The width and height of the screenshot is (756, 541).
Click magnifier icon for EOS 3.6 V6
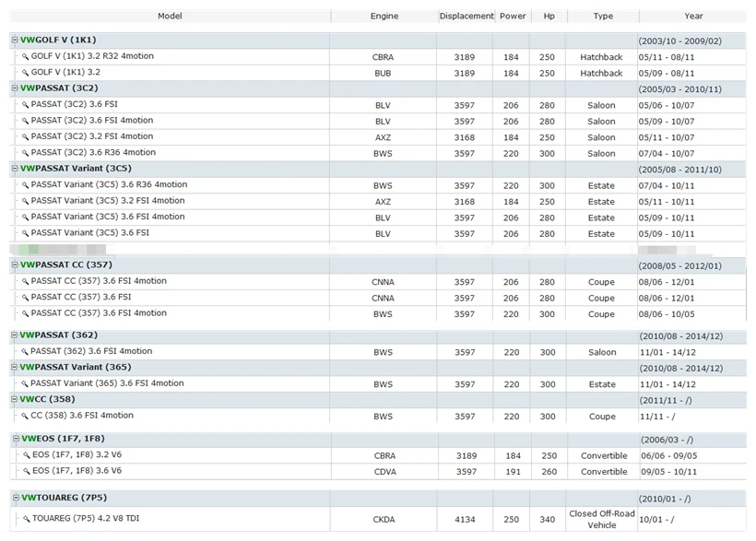[27, 472]
